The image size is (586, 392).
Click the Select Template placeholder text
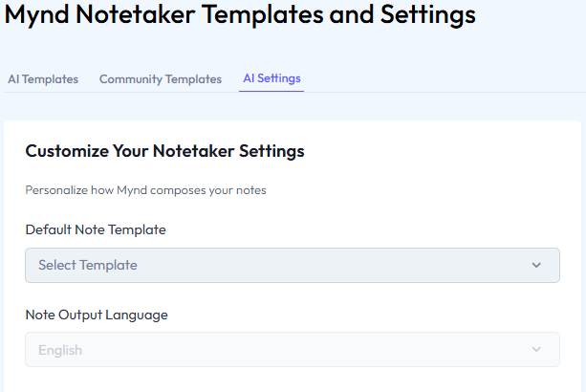pyautogui.click(x=88, y=265)
